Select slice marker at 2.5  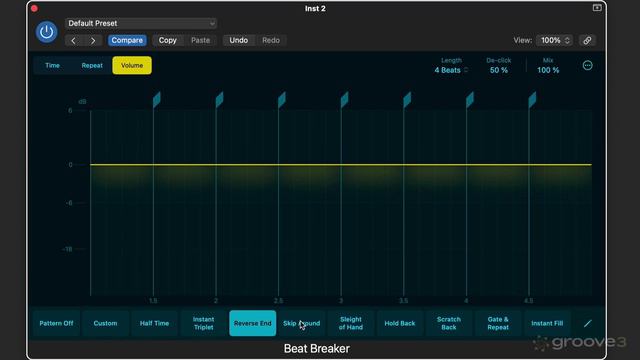[x=282, y=100]
